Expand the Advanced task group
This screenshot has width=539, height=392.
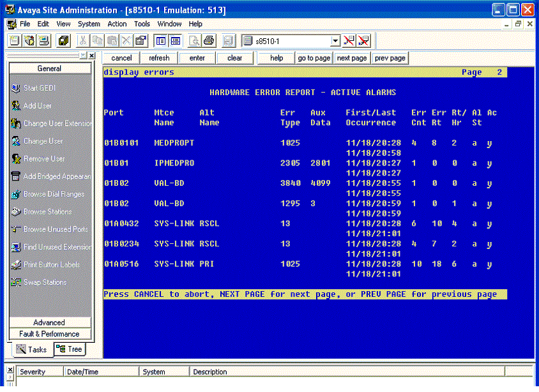click(x=50, y=322)
